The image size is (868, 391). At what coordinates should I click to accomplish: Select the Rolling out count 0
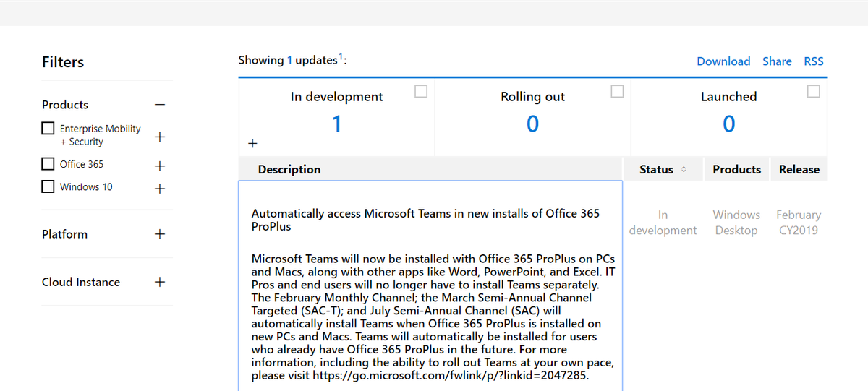click(532, 124)
